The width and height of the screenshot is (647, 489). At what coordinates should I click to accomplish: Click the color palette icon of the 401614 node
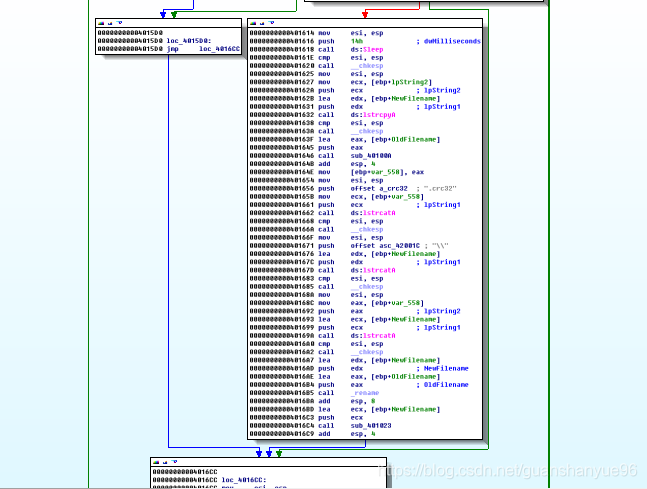[x=253, y=23]
